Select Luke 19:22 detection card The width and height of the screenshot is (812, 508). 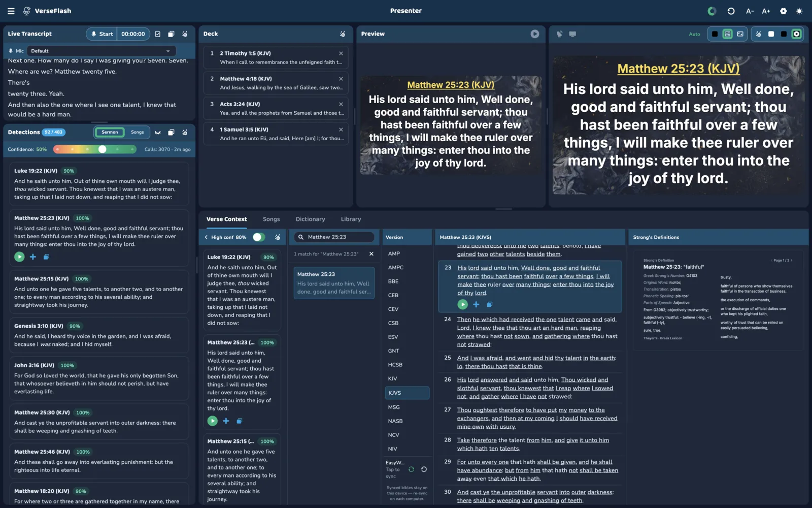click(99, 184)
